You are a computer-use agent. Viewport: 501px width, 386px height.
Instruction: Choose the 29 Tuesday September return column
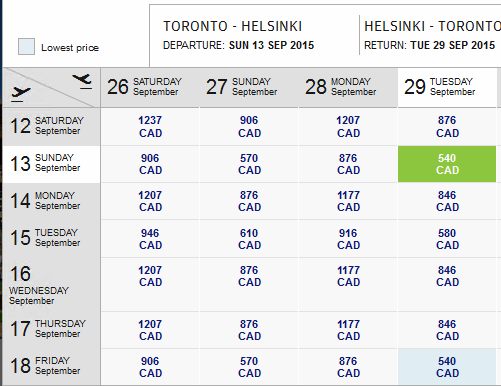[x=447, y=87]
